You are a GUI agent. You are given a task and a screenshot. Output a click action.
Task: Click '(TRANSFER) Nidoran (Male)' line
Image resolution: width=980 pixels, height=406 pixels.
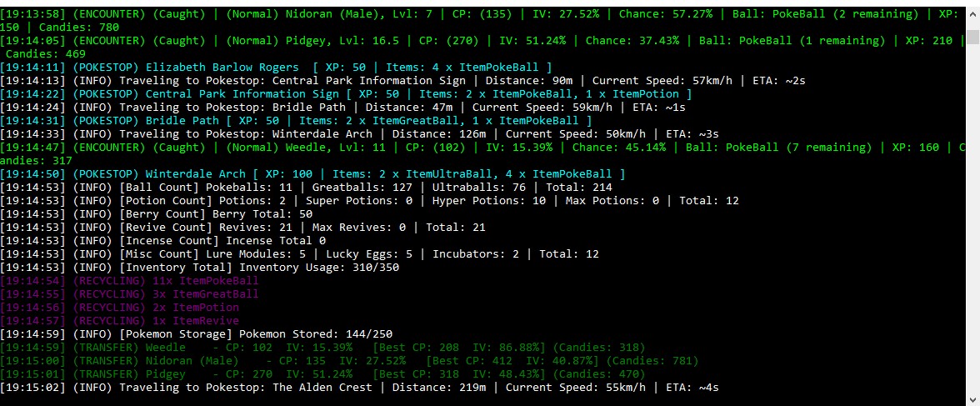click(x=349, y=360)
